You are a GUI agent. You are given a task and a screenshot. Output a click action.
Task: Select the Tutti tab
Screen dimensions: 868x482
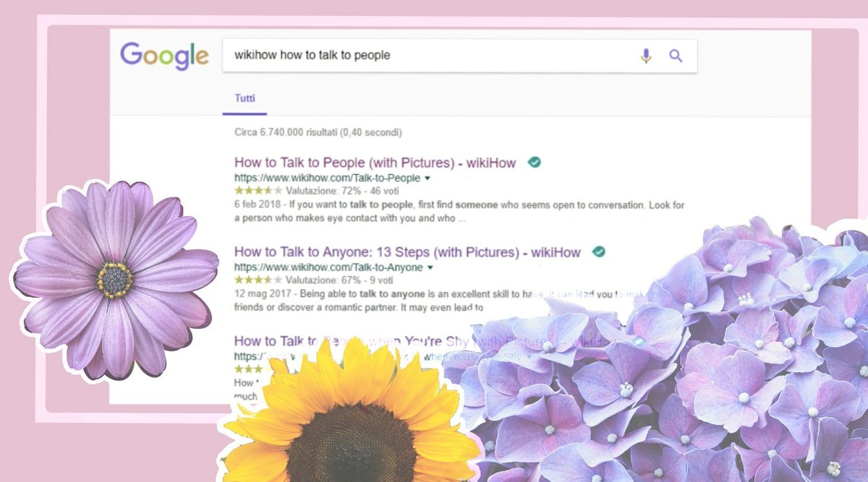tap(244, 98)
